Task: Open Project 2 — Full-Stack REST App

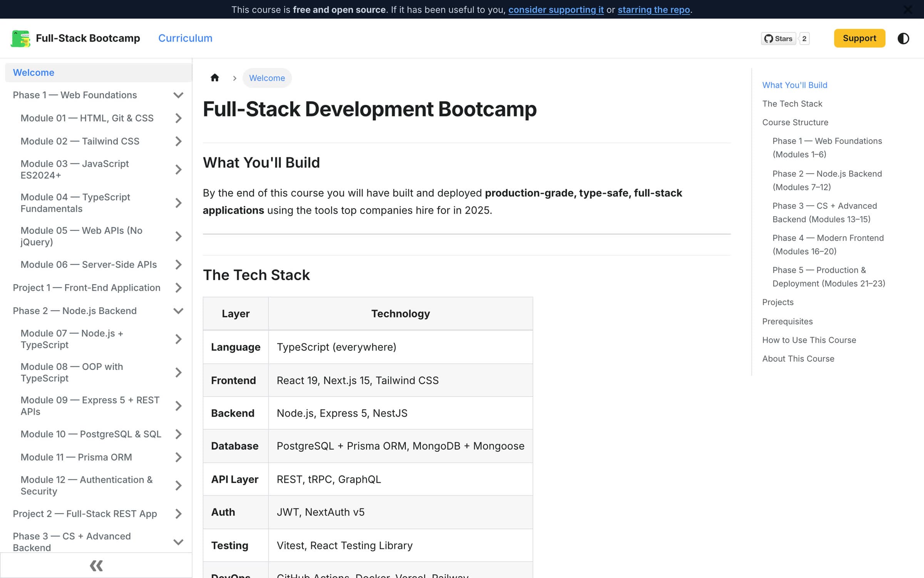Action: click(x=85, y=514)
